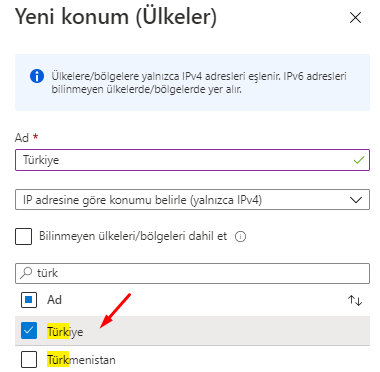This screenshot has height=372, width=380.
Task: Sort country list using the arrows icon
Action: (355, 300)
